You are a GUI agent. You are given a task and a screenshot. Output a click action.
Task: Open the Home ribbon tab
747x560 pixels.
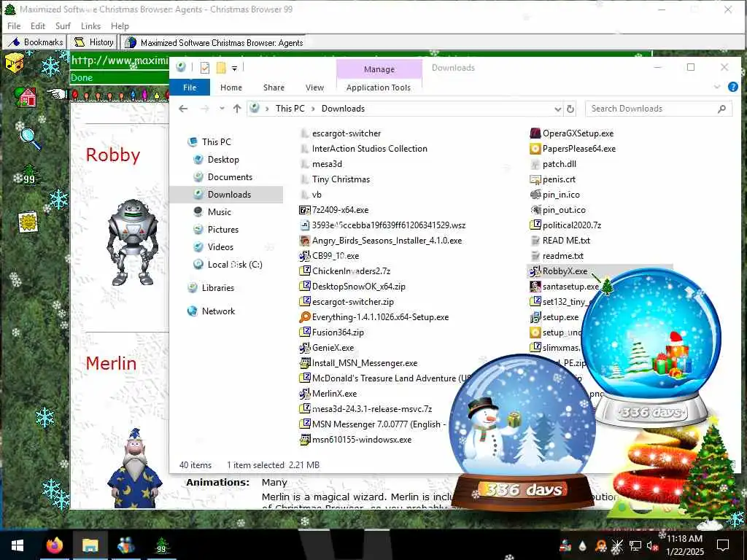tap(231, 87)
